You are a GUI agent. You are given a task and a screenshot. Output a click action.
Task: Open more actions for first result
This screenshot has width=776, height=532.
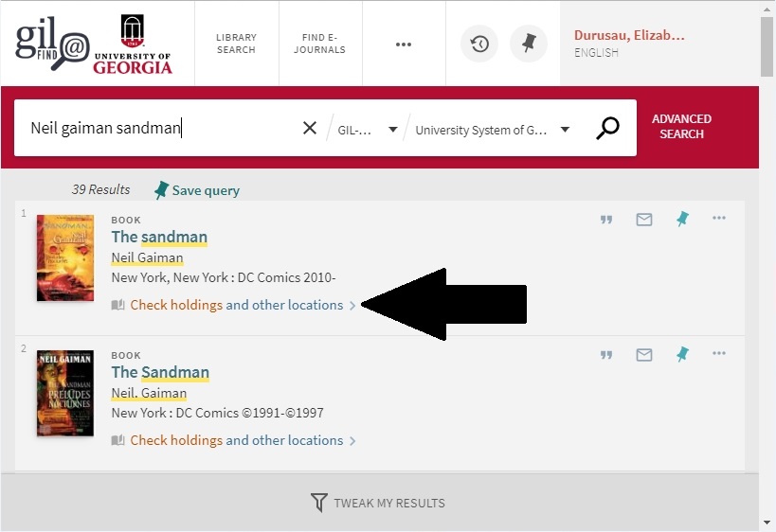[x=719, y=219]
